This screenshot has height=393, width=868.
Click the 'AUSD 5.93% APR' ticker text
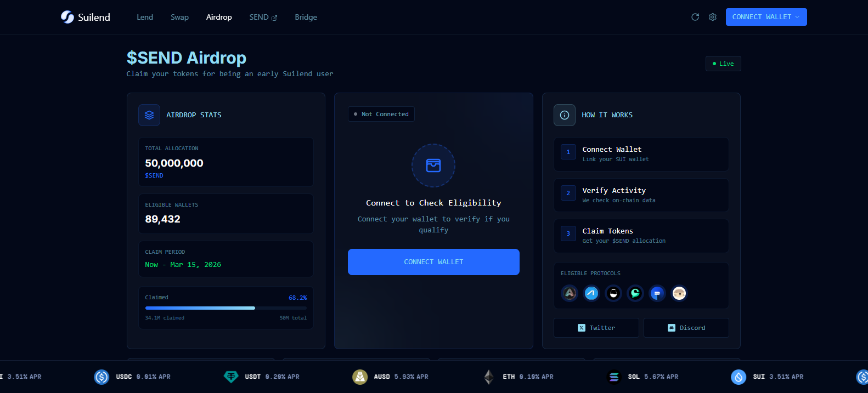click(401, 377)
